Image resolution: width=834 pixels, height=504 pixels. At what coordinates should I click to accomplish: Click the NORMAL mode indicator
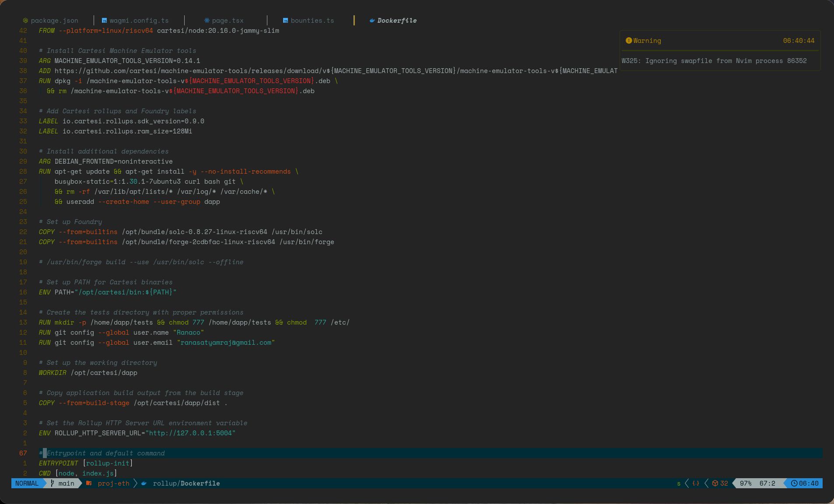(27, 483)
